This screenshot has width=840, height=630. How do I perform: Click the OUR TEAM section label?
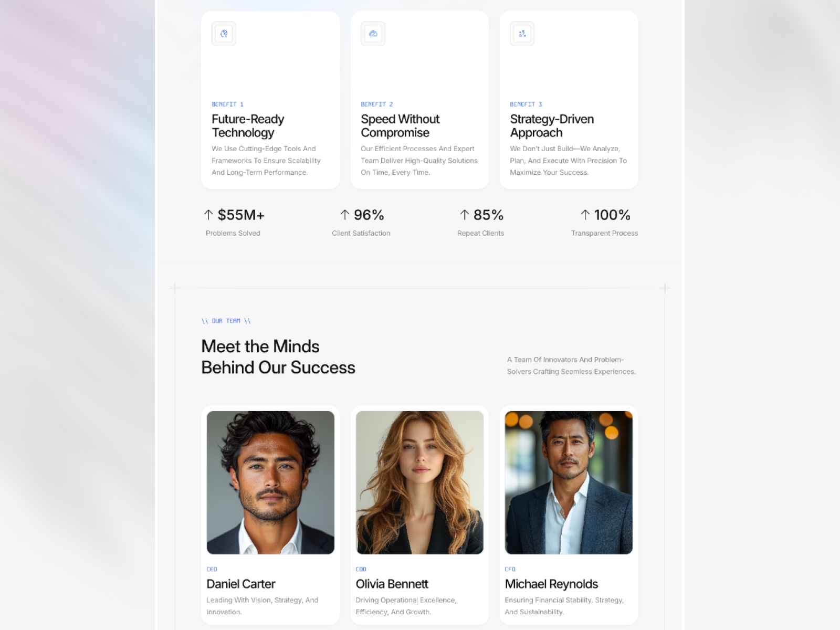pyautogui.click(x=226, y=321)
